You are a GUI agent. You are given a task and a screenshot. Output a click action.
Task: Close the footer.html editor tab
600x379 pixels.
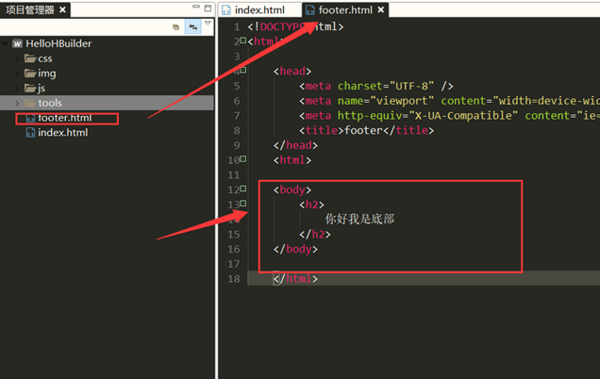pyautogui.click(x=381, y=10)
